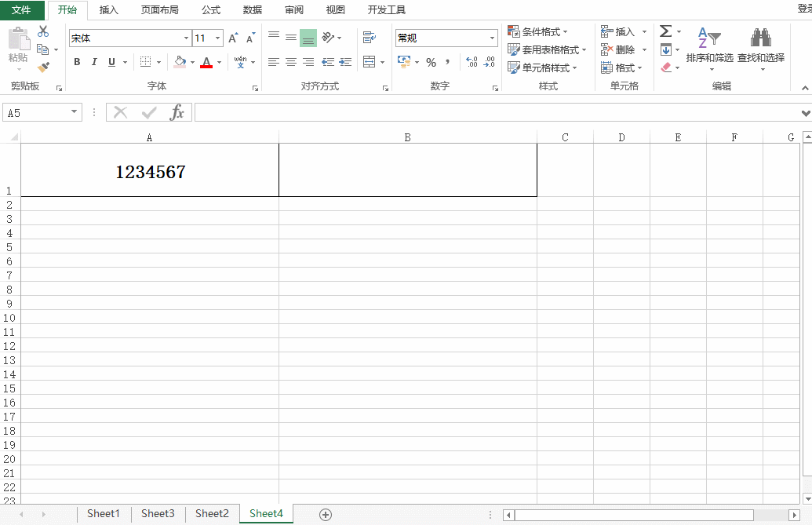Apply the AutoSum function
The height and width of the screenshot is (525, 812).
668,31
